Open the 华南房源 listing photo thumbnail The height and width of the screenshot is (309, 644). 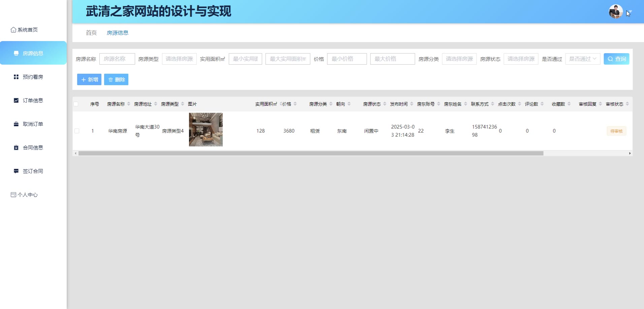pyautogui.click(x=206, y=130)
